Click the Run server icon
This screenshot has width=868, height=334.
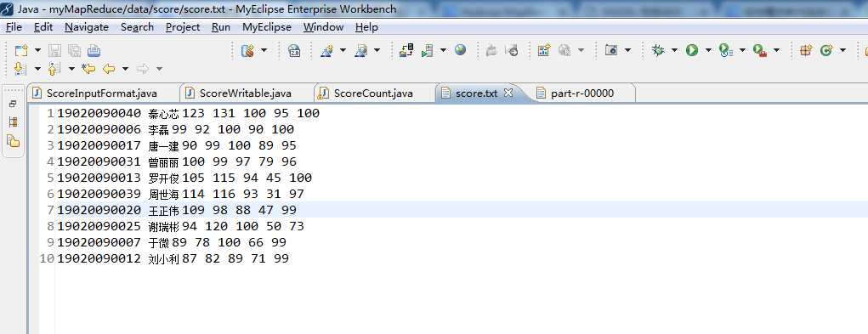coord(427,51)
